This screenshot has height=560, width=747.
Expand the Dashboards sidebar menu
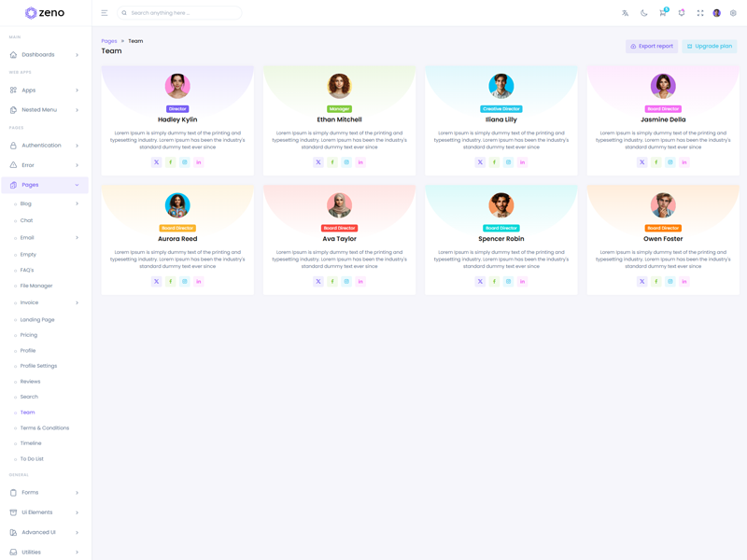(x=45, y=55)
